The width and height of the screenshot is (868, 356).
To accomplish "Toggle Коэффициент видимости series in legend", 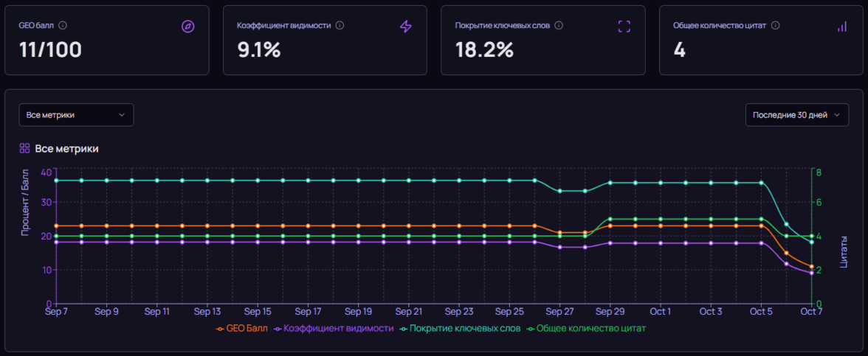I will coord(333,328).
